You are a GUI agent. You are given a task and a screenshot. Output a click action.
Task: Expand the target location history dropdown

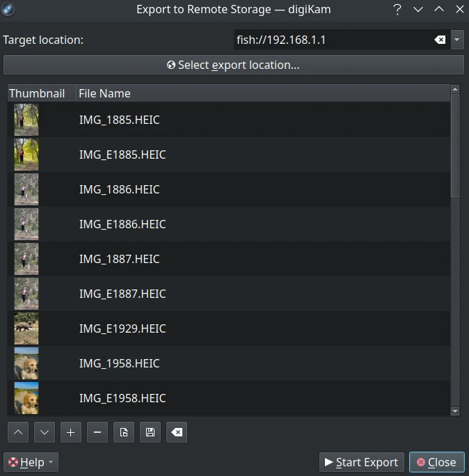457,40
